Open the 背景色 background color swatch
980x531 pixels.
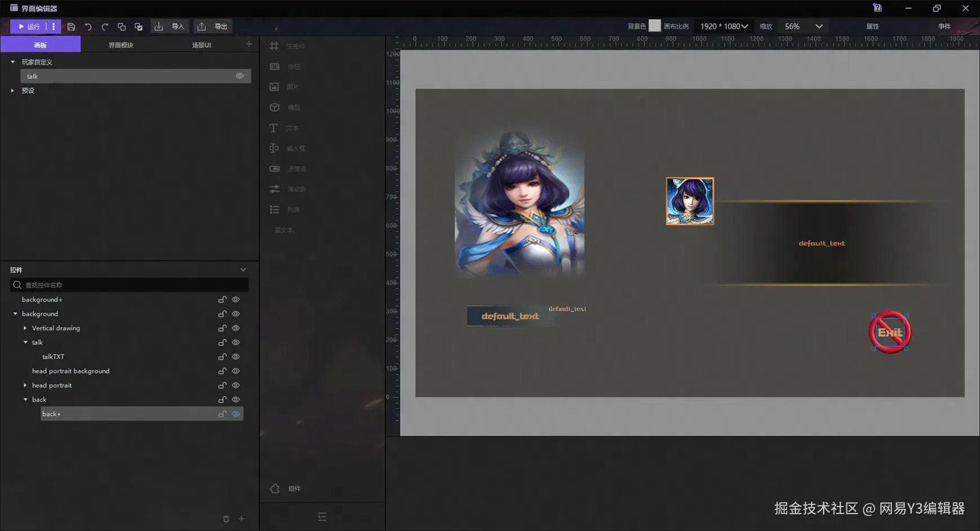click(x=654, y=26)
